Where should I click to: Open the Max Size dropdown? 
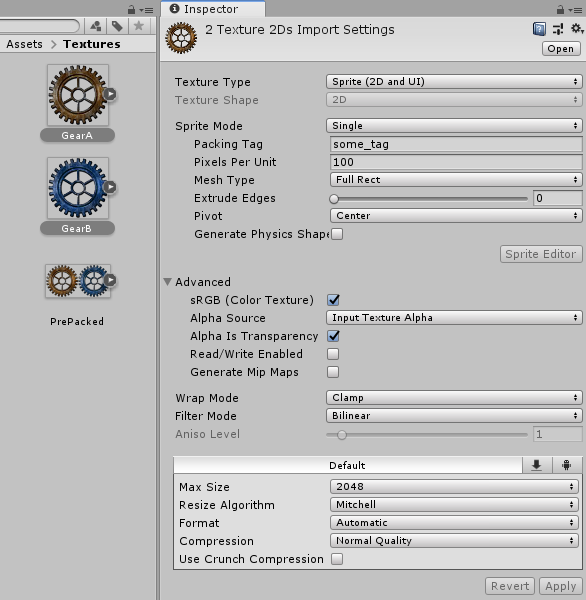[x=454, y=486]
